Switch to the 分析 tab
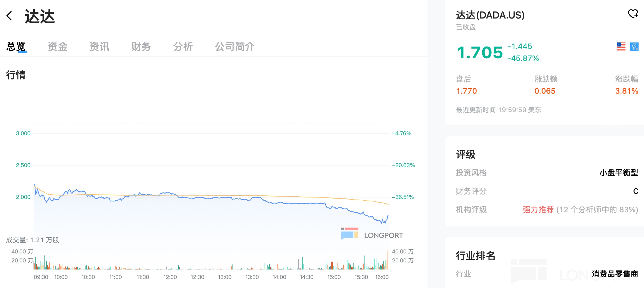Screen dimensions: 644x288 (x=183, y=47)
